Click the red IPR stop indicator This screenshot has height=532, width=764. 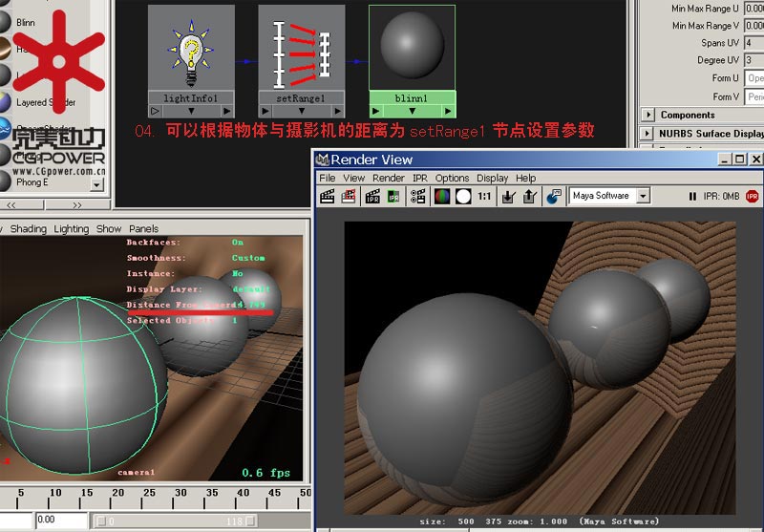pos(752,197)
